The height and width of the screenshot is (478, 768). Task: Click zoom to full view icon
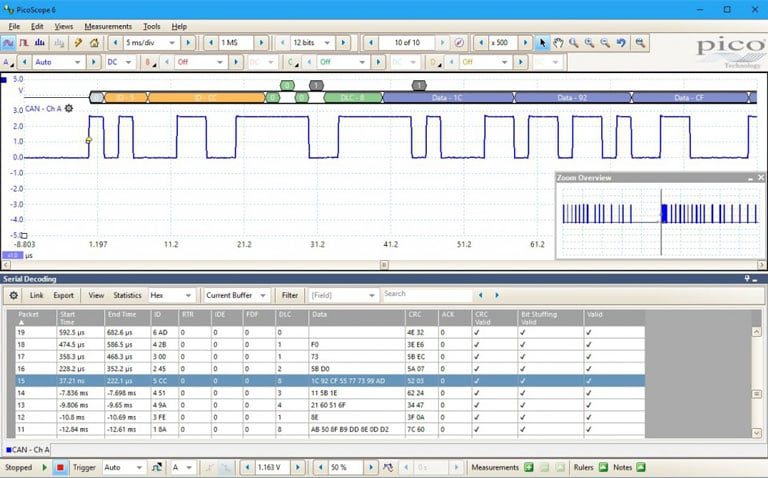[x=640, y=43]
